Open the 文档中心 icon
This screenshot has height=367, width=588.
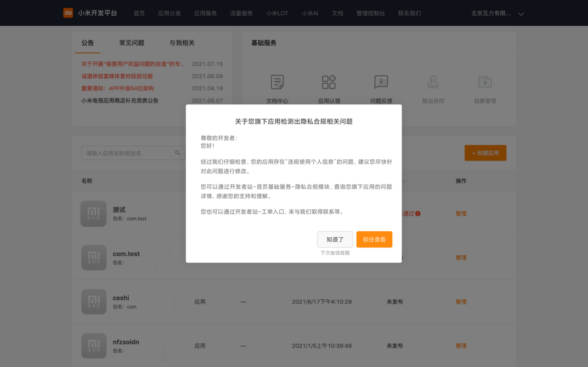click(277, 82)
